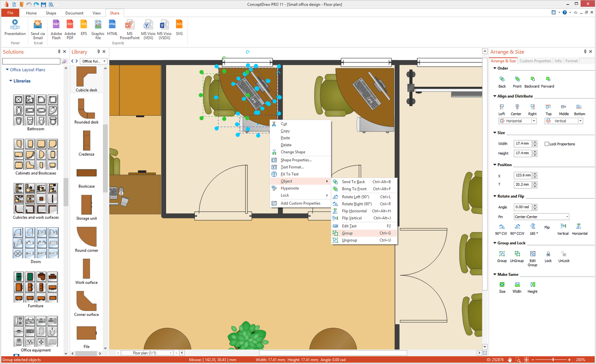Switch to the Home ribbon tab
This screenshot has width=596, height=364.
click(x=31, y=13)
